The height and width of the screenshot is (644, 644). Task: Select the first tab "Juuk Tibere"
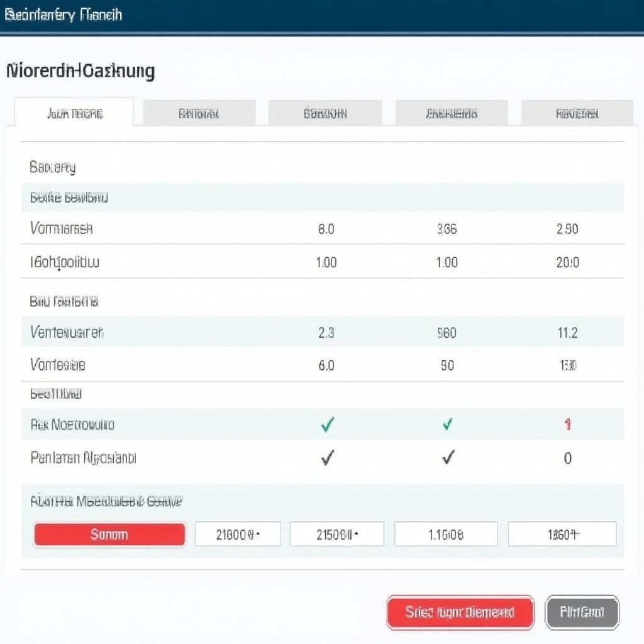click(74, 113)
